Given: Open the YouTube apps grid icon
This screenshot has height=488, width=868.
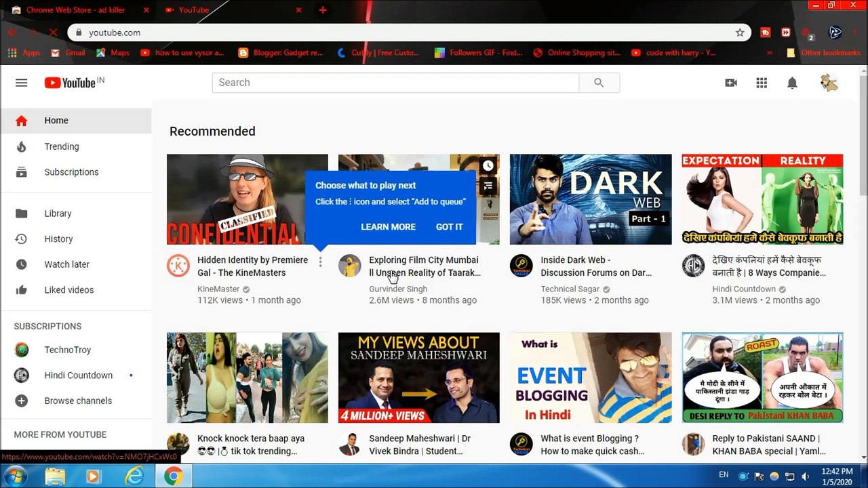Looking at the screenshot, I should [762, 83].
